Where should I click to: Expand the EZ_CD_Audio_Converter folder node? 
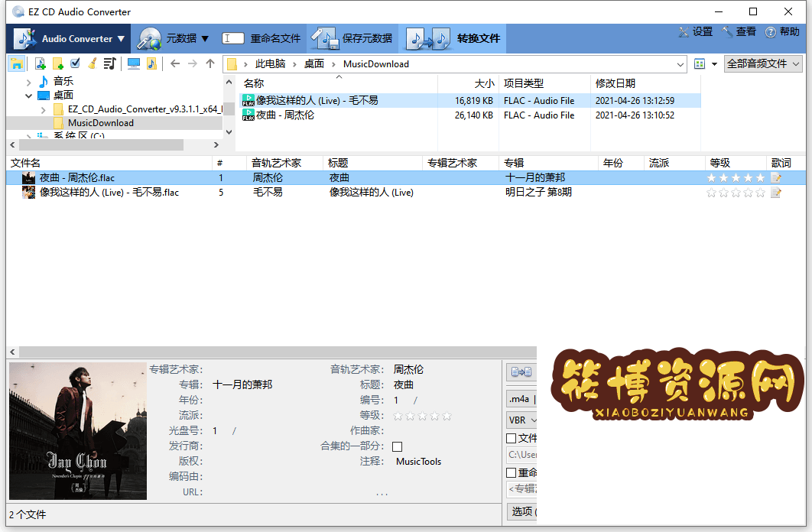[x=43, y=110]
